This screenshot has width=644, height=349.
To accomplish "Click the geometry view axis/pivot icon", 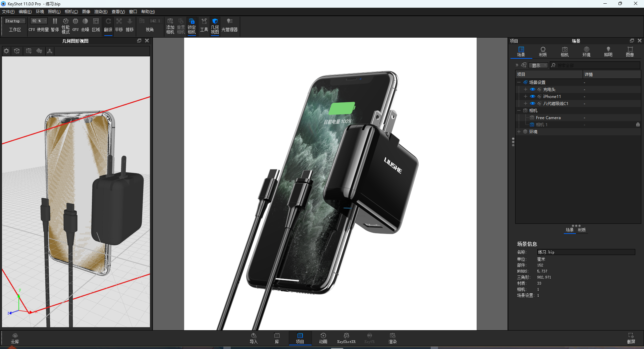I will point(50,51).
